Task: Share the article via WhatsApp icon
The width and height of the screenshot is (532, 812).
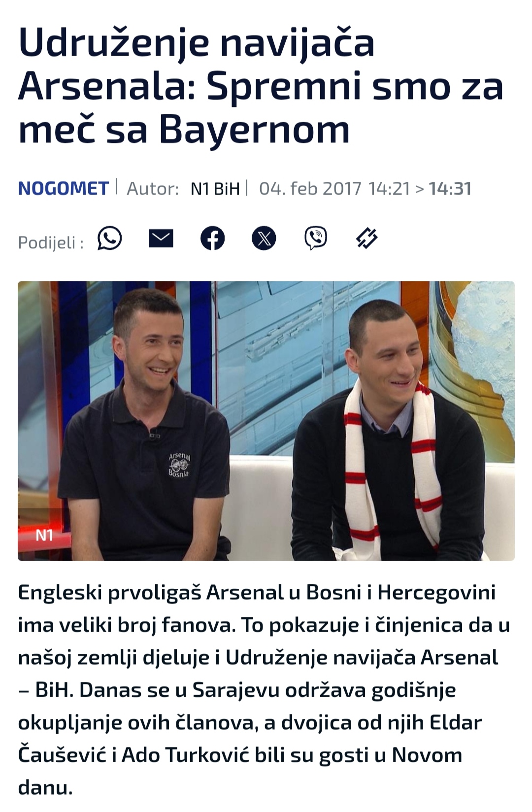Action: (x=109, y=238)
